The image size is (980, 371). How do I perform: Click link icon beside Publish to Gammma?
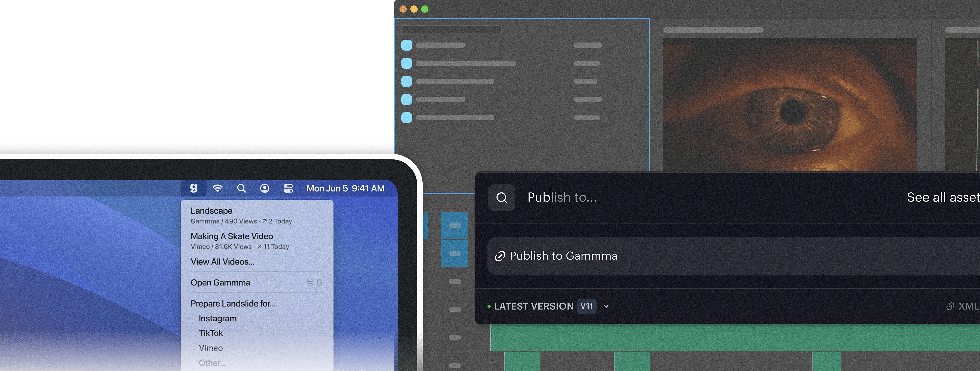[500, 256]
